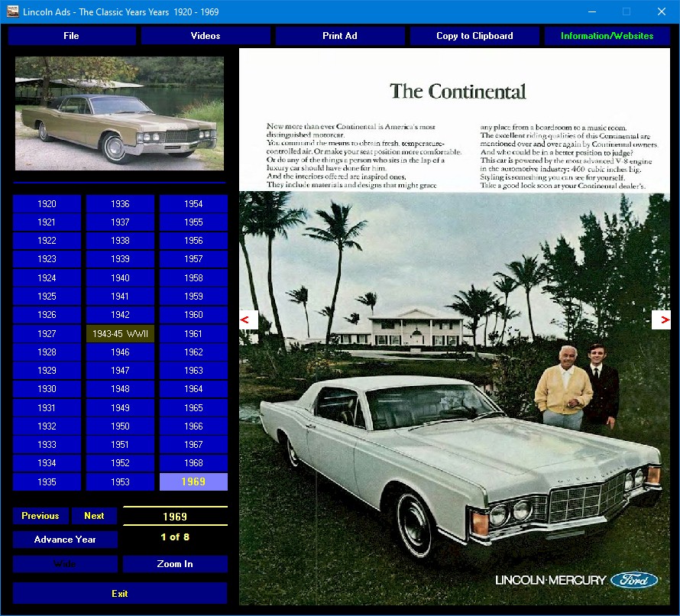Click the Previous button
Image resolution: width=680 pixels, height=616 pixels.
point(40,516)
